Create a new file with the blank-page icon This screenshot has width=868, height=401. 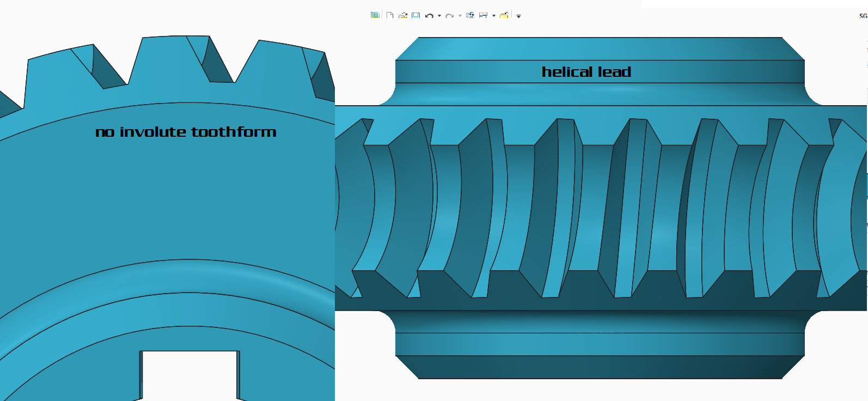coord(390,15)
